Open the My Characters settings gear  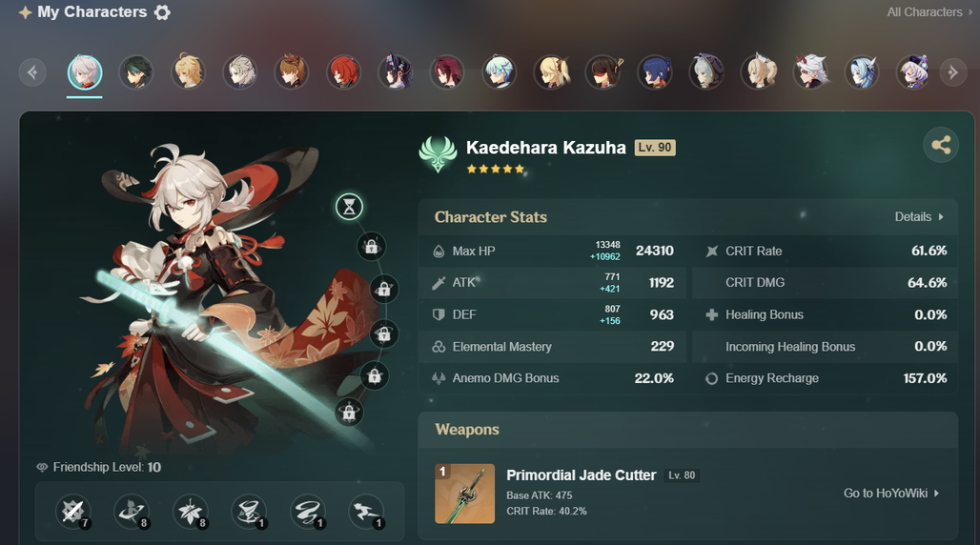click(162, 12)
